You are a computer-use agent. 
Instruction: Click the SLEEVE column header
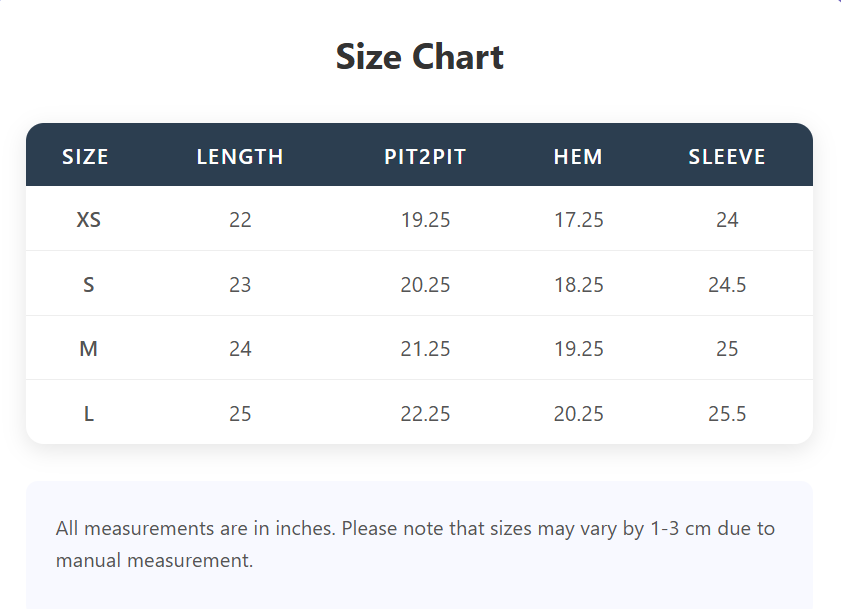(x=727, y=157)
